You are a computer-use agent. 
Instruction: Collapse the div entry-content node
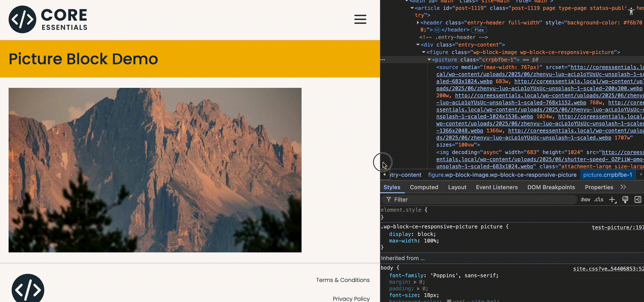[418, 45]
